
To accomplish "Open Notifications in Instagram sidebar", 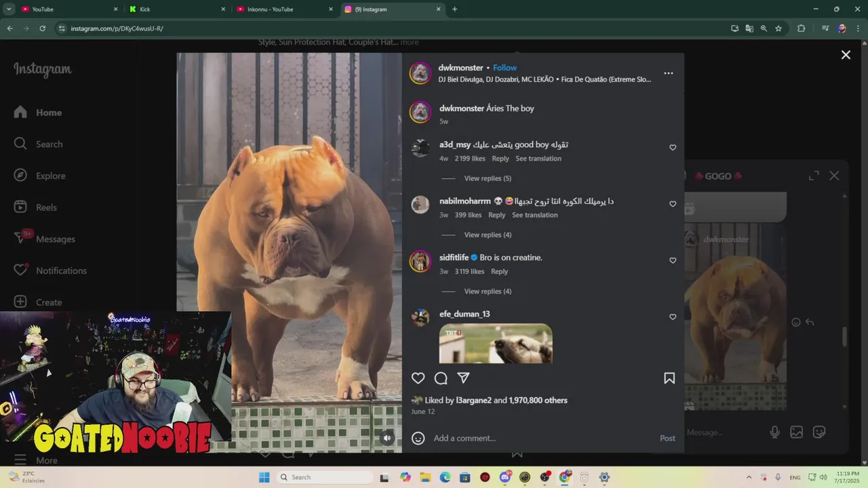I will pyautogui.click(x=50, y=270).
